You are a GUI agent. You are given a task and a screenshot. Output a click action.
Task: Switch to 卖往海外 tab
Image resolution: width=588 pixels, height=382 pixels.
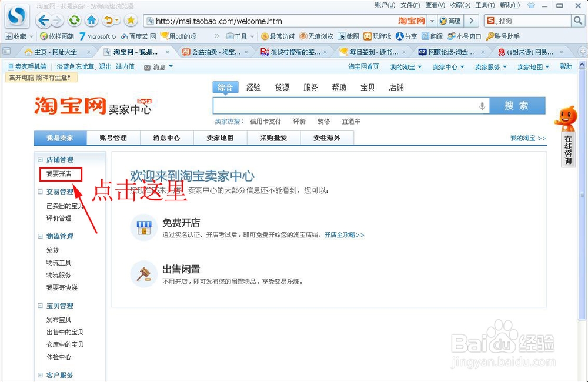pos(327,138)
